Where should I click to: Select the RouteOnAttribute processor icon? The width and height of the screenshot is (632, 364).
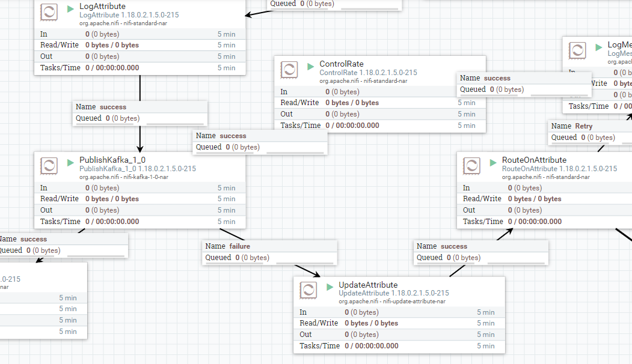coord(471,166)
